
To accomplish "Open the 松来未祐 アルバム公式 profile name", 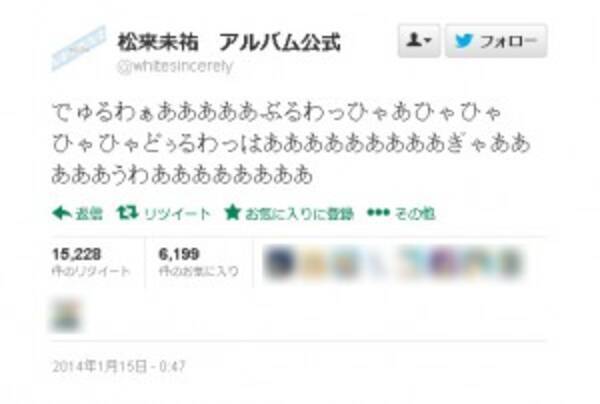I will (229, 42).
